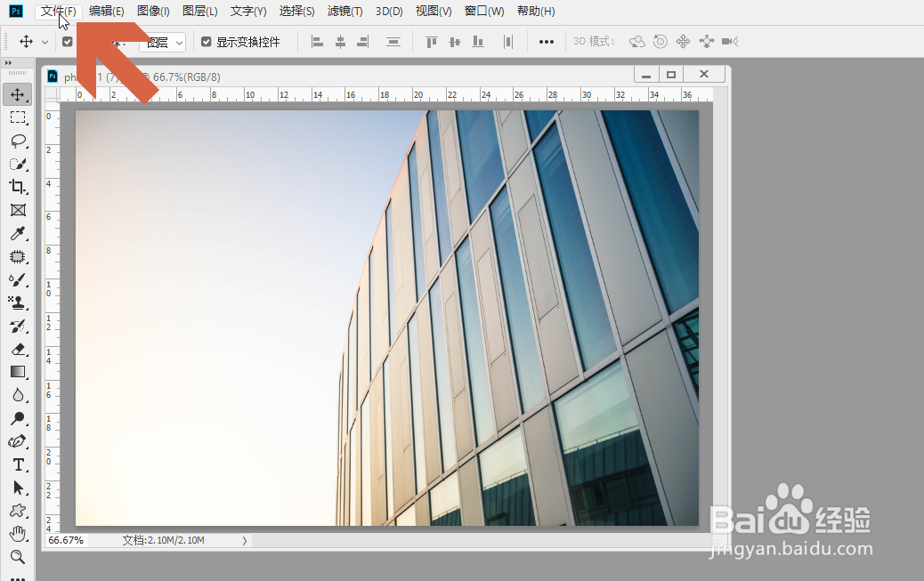This screenshot has width=924, height=581.
Task: Click the building photo on the canvas
Action: pyautogui.click(x=387, y=319)
